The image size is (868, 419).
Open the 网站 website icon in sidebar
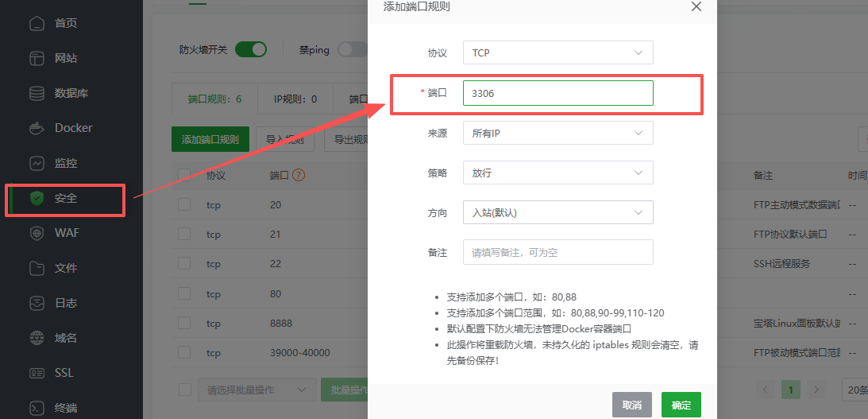click(x=37, y=58)
